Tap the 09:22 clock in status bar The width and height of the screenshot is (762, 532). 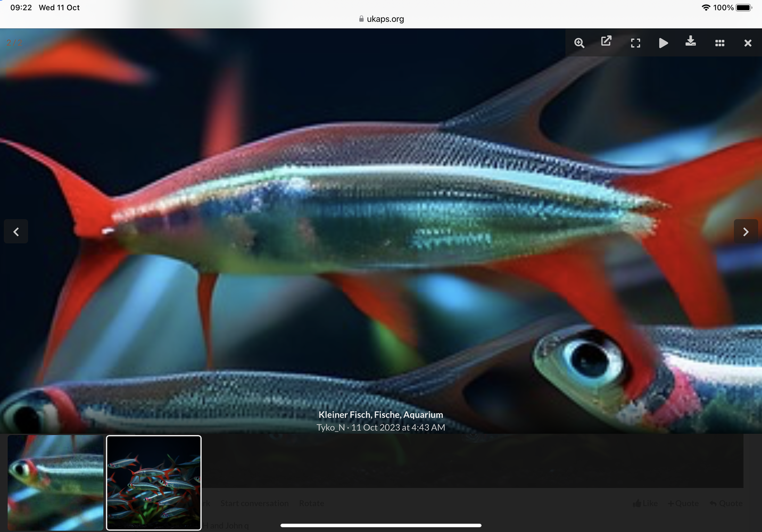(x=21, y=7)
